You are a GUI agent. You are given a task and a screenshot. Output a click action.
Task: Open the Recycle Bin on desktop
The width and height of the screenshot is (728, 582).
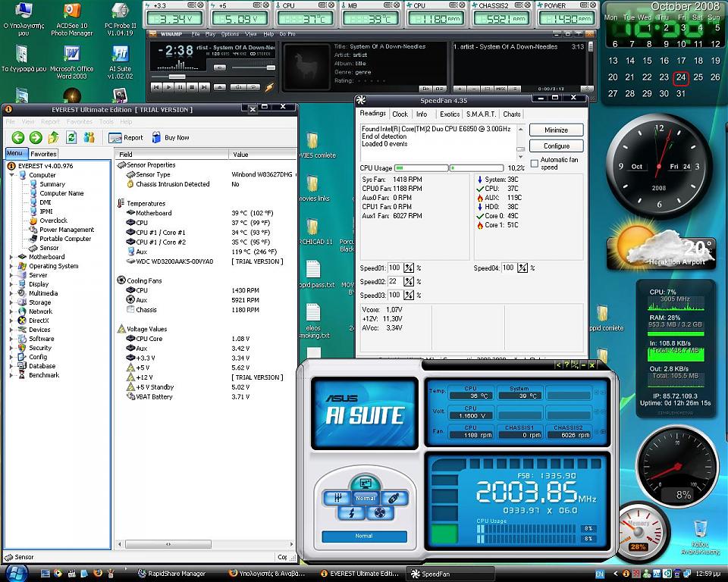pos(700,537)
